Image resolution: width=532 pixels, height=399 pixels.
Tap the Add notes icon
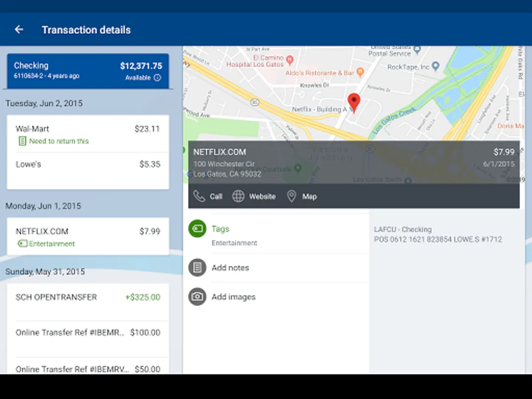197,268
